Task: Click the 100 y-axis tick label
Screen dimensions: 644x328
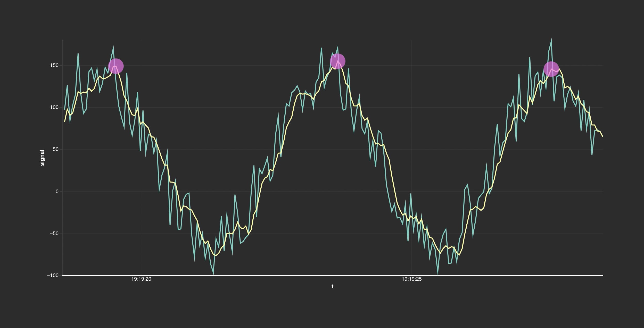Action: coord(54,107)
